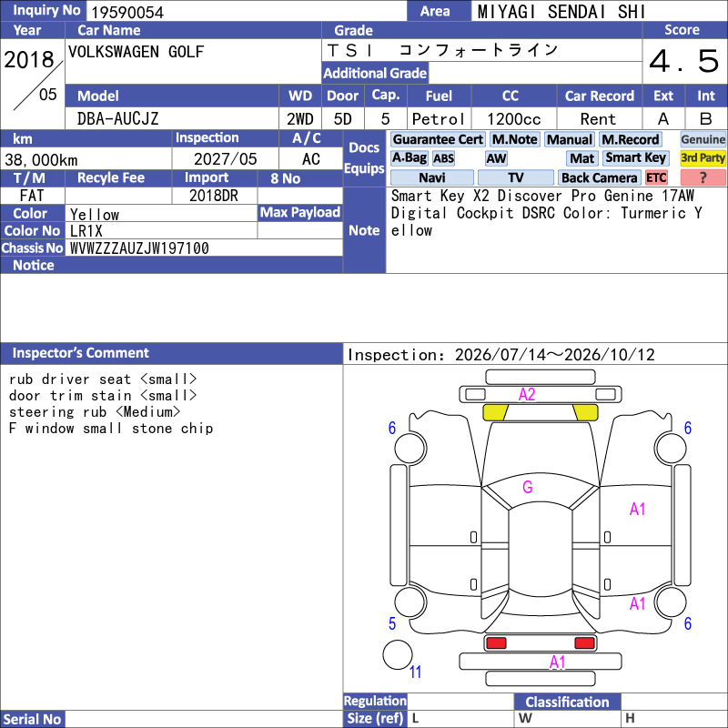Click the TV equipment badge
The width and height of the screenshot is (728, 728).
point(516,177)
